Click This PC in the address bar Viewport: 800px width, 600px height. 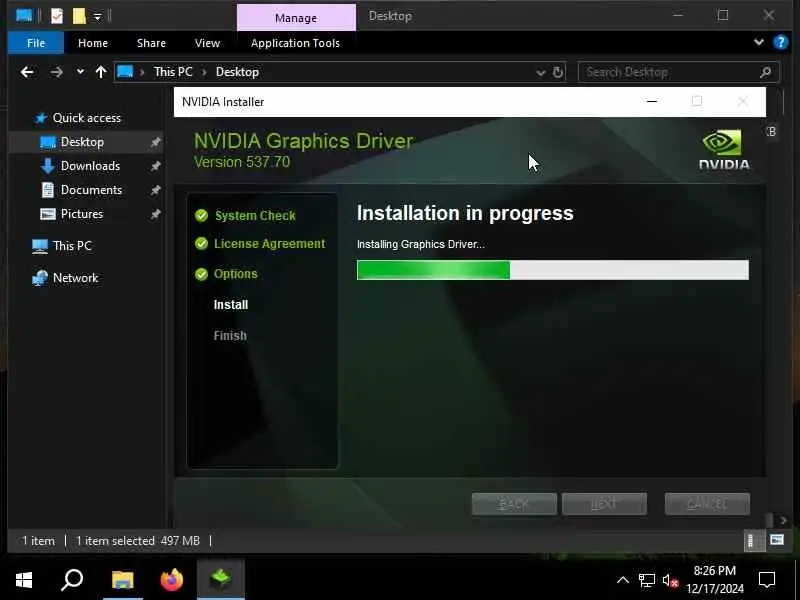173,72
